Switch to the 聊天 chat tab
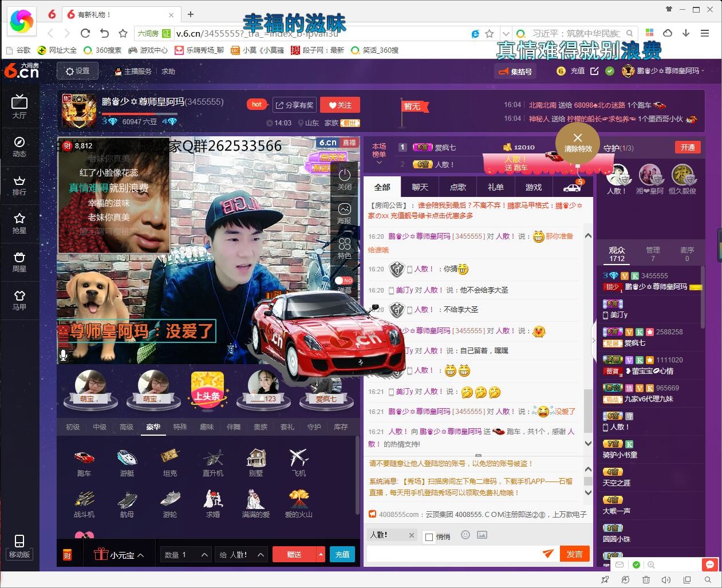 click(420, 187)
